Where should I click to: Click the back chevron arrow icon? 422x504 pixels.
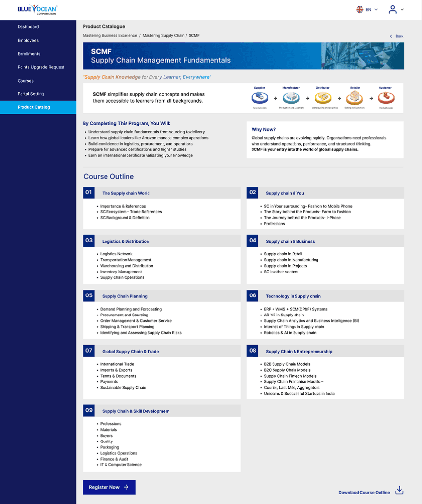pyautogui.click(x=391, y=36)
